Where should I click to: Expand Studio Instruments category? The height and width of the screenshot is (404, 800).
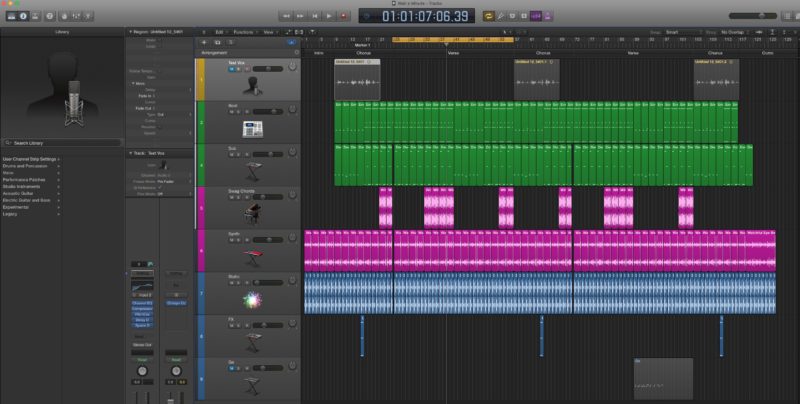click(31, 187)
